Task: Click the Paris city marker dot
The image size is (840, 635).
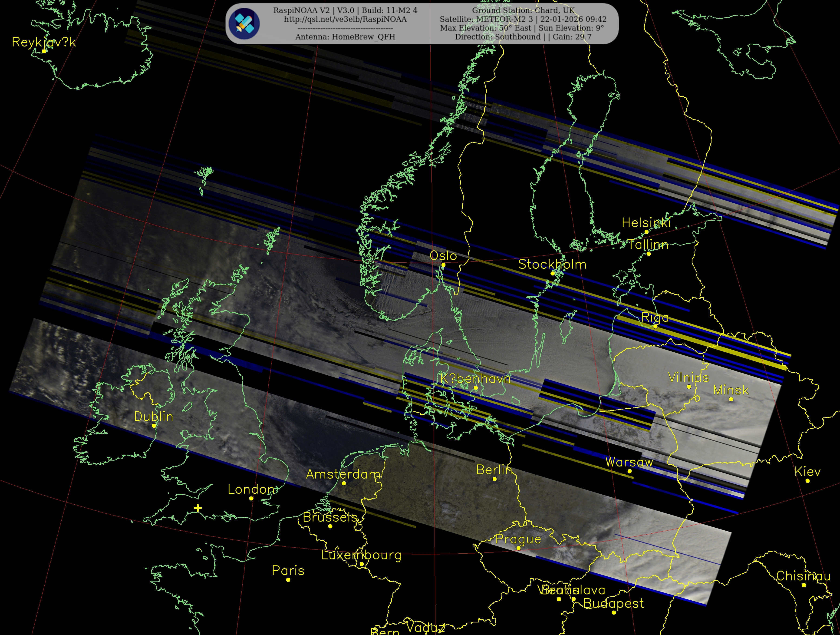Action: pyautogui.click(x=288, y=580)
